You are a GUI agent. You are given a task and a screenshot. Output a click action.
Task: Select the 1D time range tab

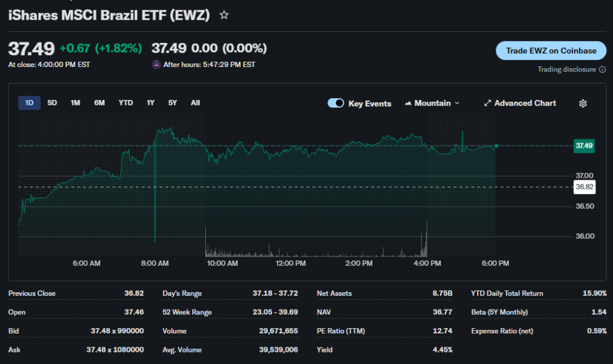click(x=29, y=103)
